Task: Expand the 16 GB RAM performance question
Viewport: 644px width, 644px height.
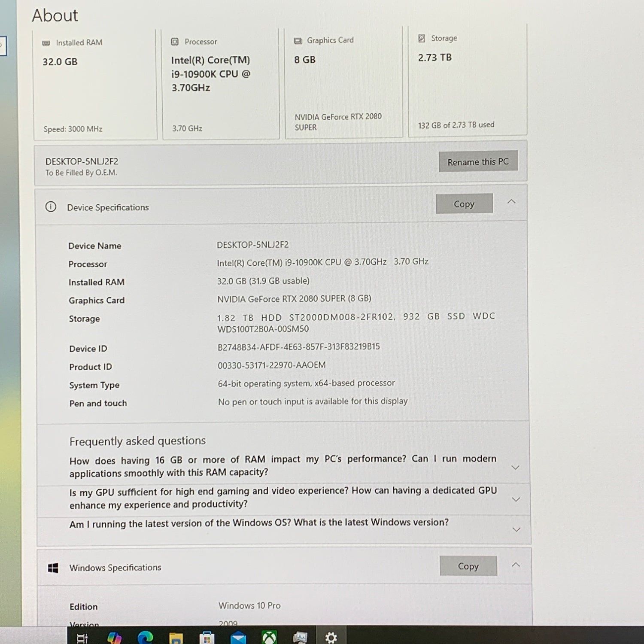Action: [x=515, y=468]
